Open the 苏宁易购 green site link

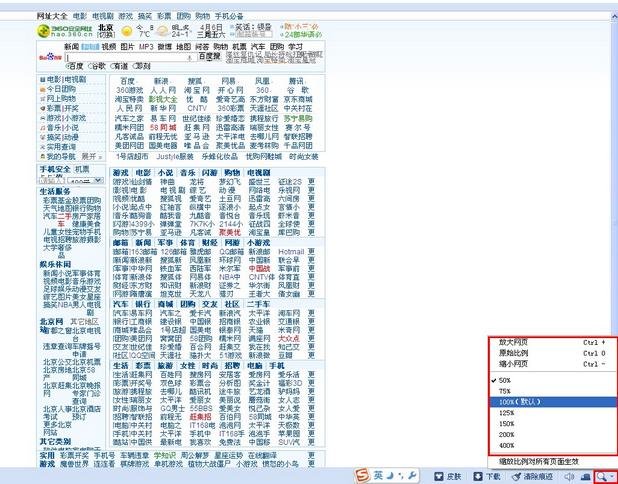(x=298, y=118)
